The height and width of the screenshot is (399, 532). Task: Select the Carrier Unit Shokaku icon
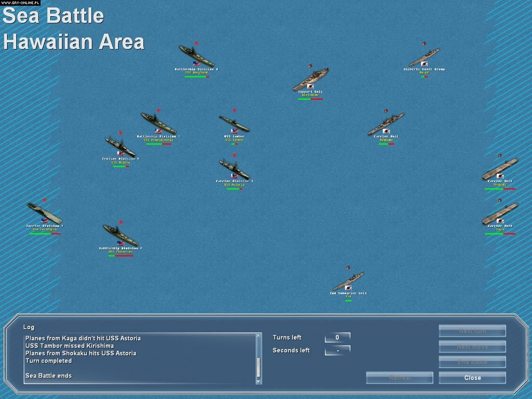[x=501, y=169]
